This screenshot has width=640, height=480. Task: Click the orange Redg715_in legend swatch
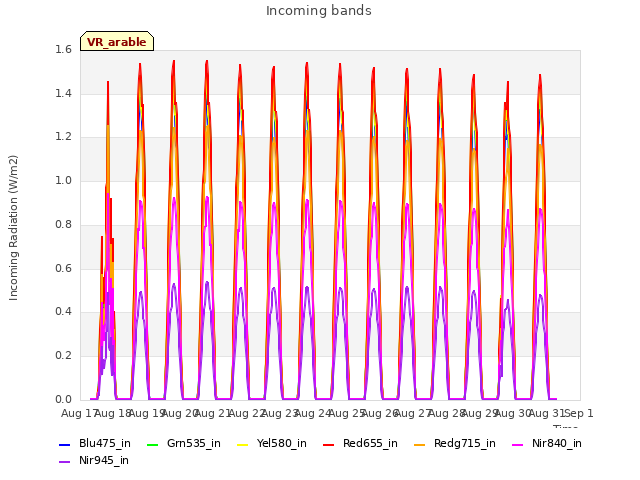click(x=419, y=444)
